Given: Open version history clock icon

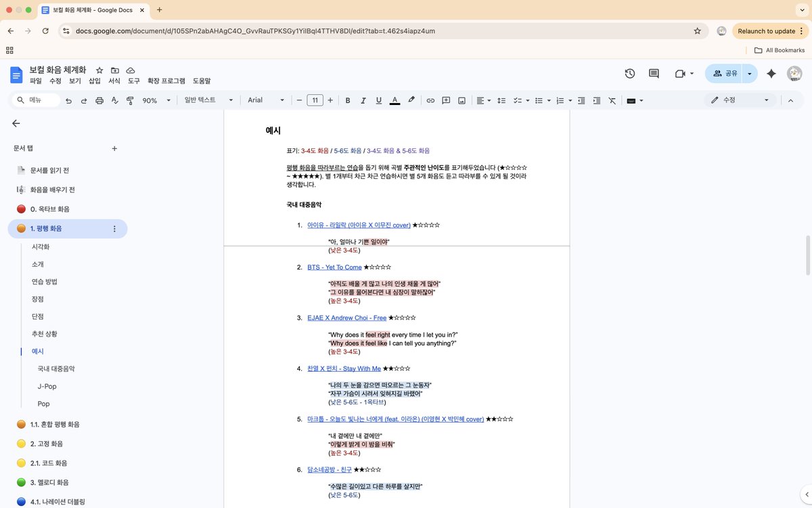Looking at the screenshot, I should (629, 73).
